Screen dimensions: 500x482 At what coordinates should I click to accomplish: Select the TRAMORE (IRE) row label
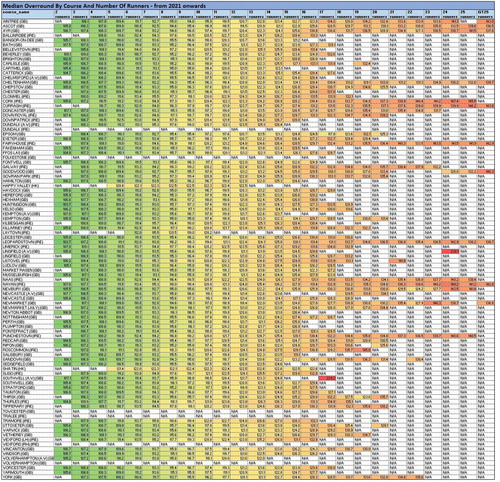[16, 421]
